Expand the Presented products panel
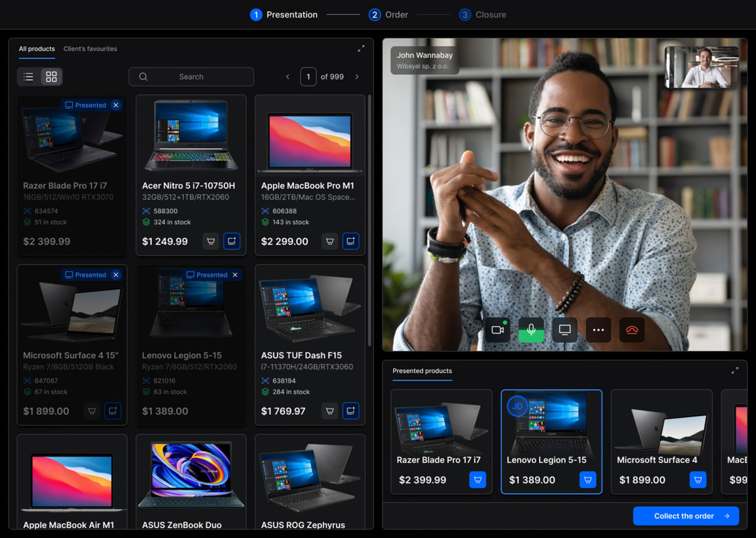 [735, 371]
